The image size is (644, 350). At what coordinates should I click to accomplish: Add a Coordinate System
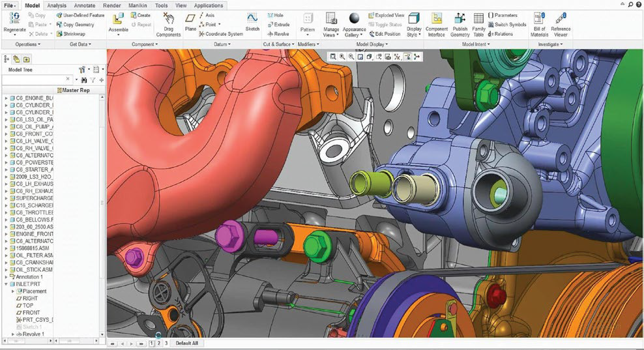point(221,34)
